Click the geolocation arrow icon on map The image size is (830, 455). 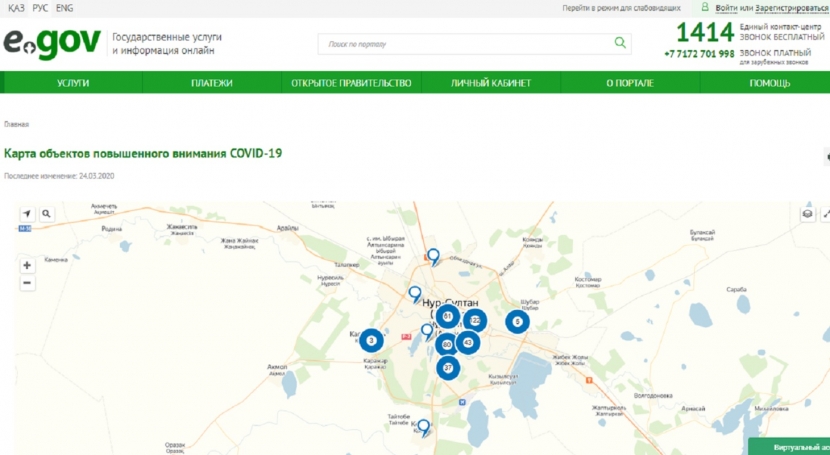pos(27,214)
